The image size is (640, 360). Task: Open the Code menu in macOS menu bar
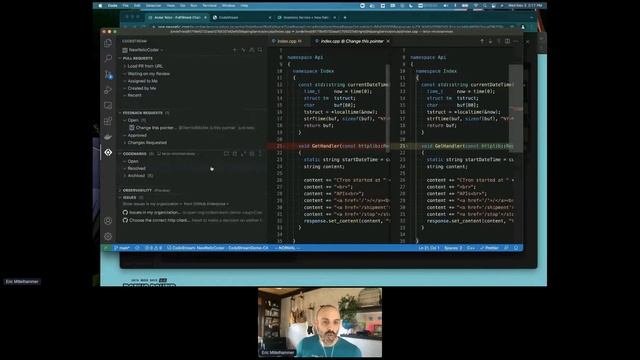pyautogui.click(x=113, y=6)
